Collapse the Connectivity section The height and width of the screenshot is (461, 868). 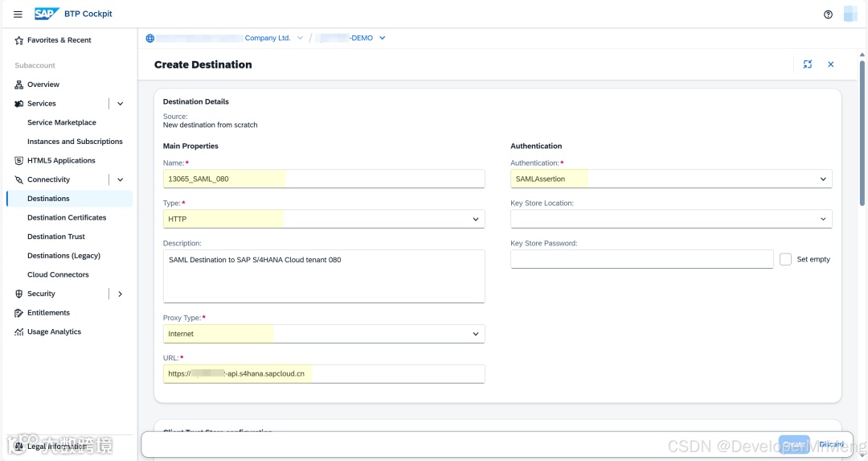point(121,179)
